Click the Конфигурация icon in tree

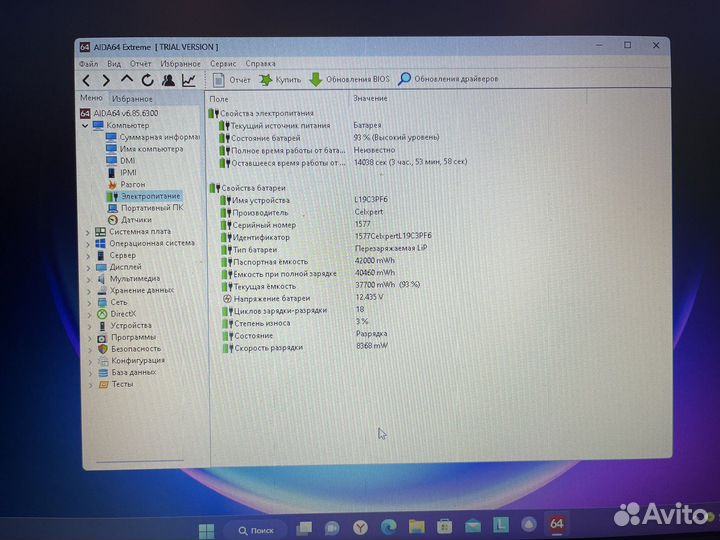(103, 361)
